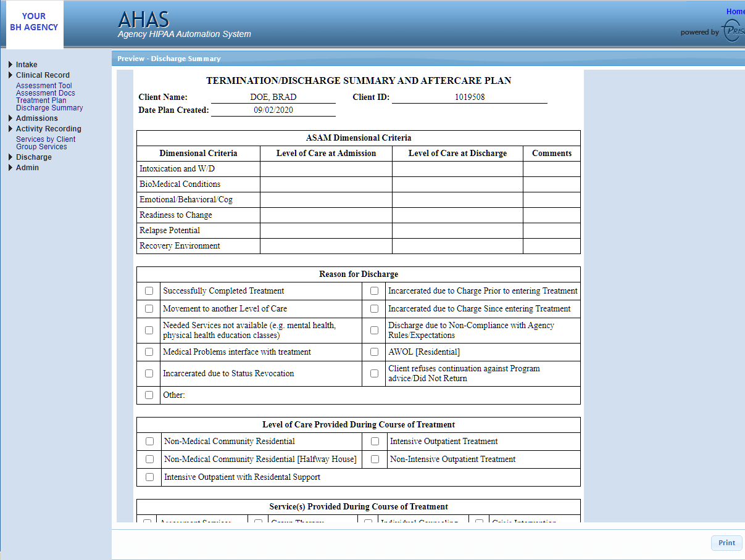Click the YOUR BH AGENCY logo
Screen dimensions: 745x560
coord(34,23)
